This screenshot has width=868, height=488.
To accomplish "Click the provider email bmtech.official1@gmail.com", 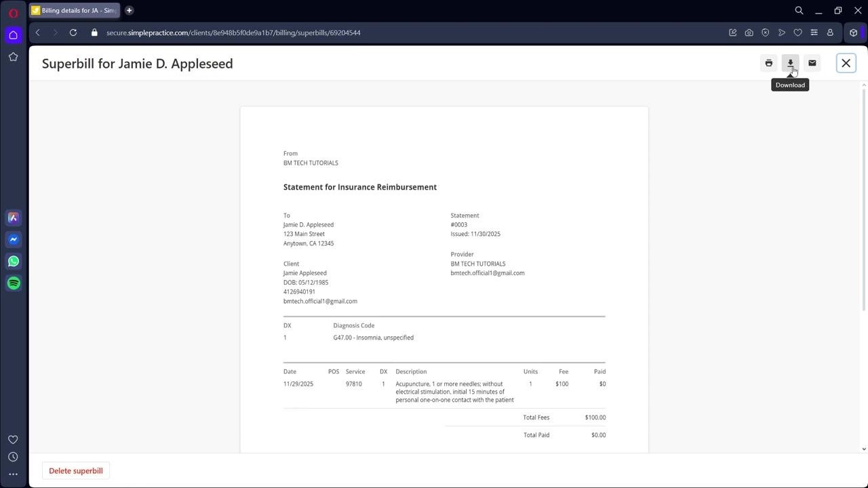I will 488,273.
